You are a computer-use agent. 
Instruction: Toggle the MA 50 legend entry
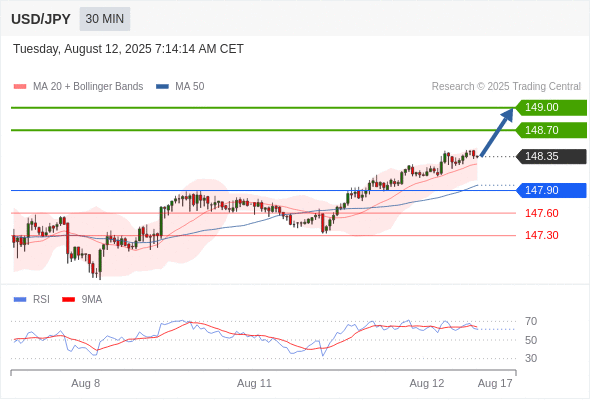pos(180,87)
